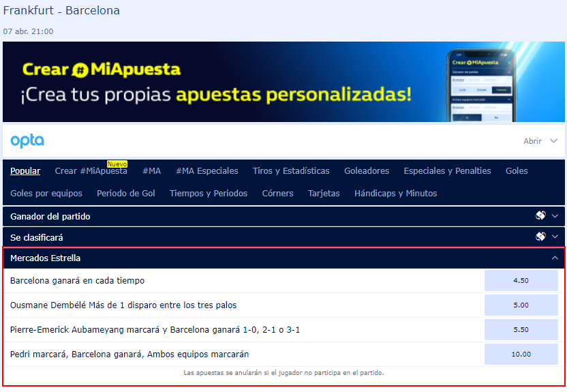Click the Frankfurt - Barcelona match title
This screenshot has height=392, width=567.
tap(61, 10)
